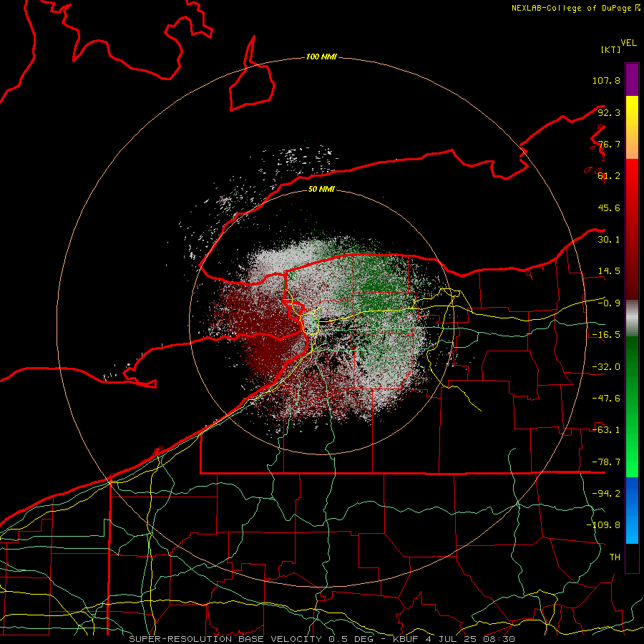This screenshot has height=644, width=644.
Task: Click the VEL legend title
Action: pyautogui.click(x=628, y=42)
